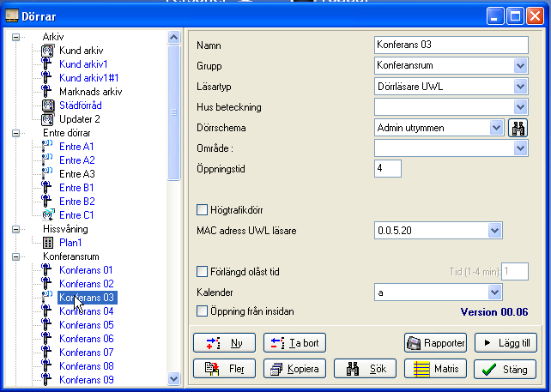
Task: Click the key icon beside Konferans 09
Action: pos(46,380)
